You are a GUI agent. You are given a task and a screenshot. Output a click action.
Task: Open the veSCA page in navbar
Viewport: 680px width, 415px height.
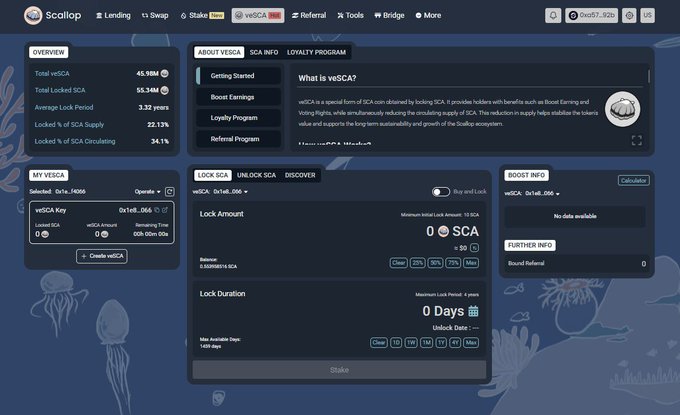tap(258, 16)
